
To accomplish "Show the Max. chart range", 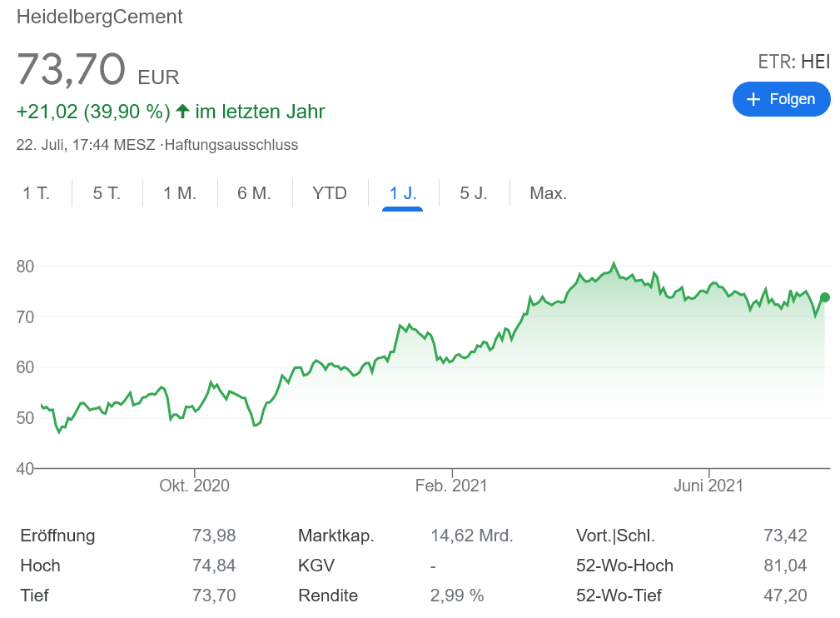I will click(x=548, y=193).
